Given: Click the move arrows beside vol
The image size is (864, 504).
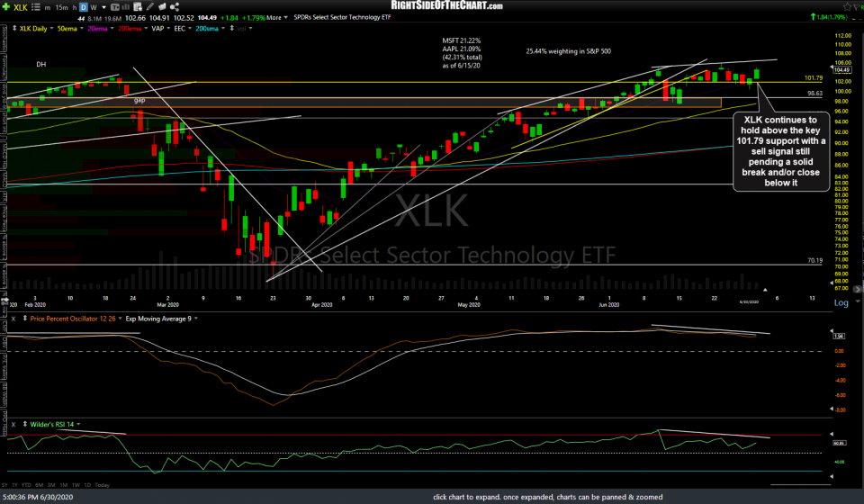Looking at the screenshot, I should point(232,28).
